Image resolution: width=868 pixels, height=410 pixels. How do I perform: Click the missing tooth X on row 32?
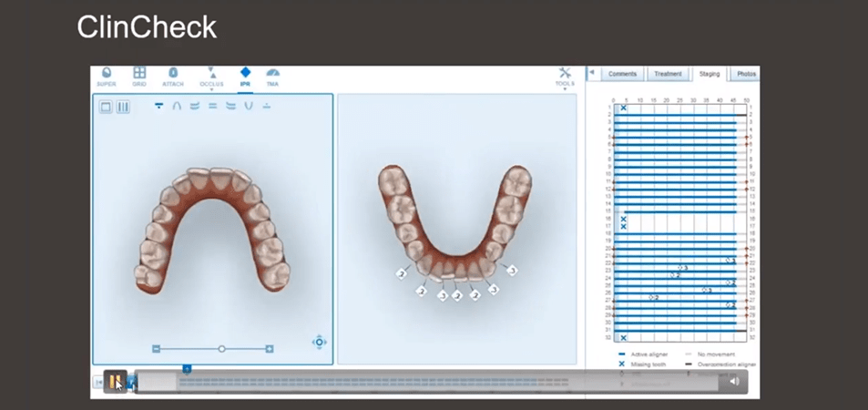623,337
